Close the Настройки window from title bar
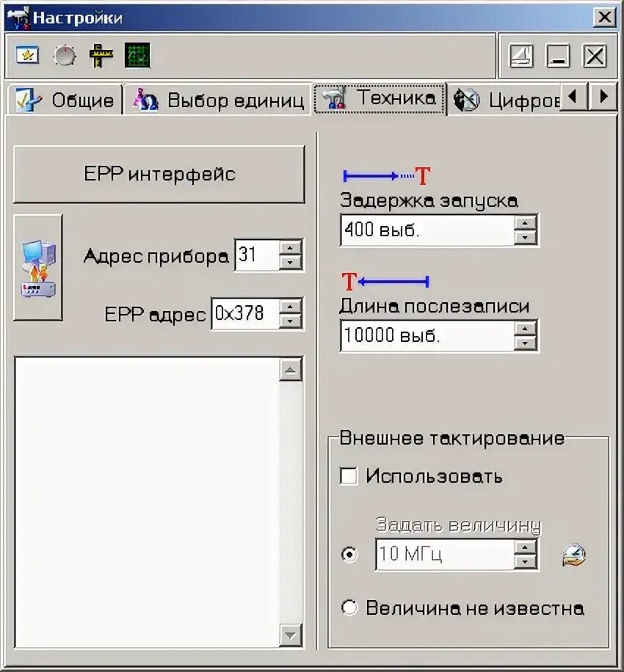Screen dimensions: 624x672 tap(605, 17)
